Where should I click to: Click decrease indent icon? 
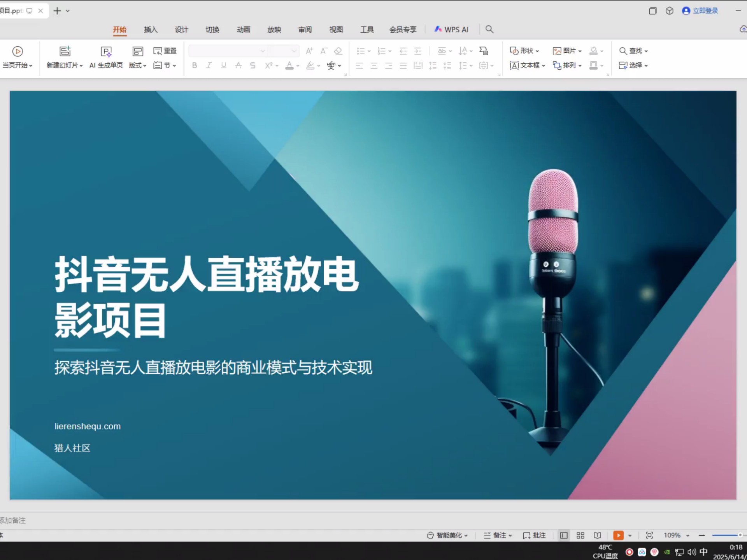(403, 51)
